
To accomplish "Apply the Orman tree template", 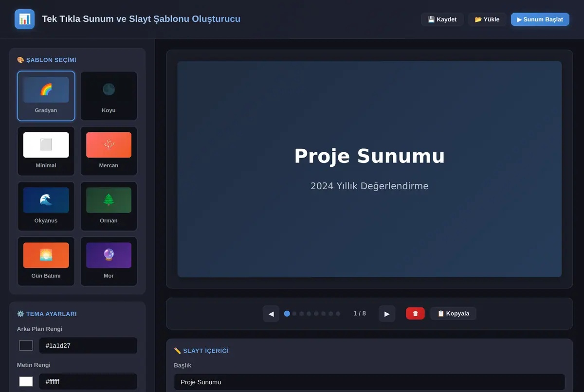I will point(109,206).
